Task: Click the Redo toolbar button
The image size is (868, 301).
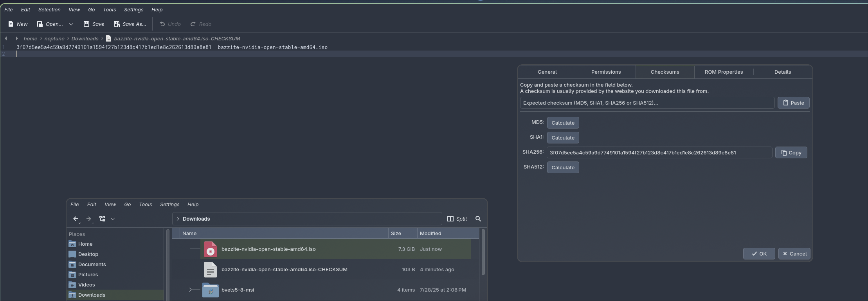Action: pos(201,24)
